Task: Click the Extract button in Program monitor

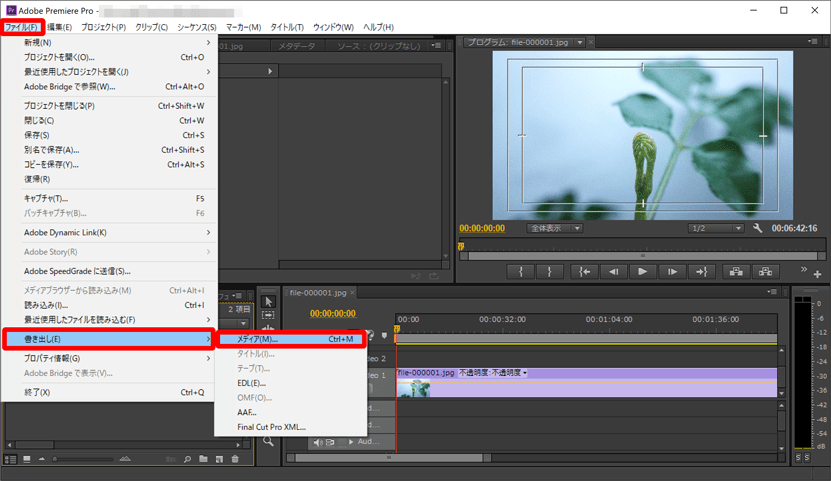Action: [x=765, y=272]
